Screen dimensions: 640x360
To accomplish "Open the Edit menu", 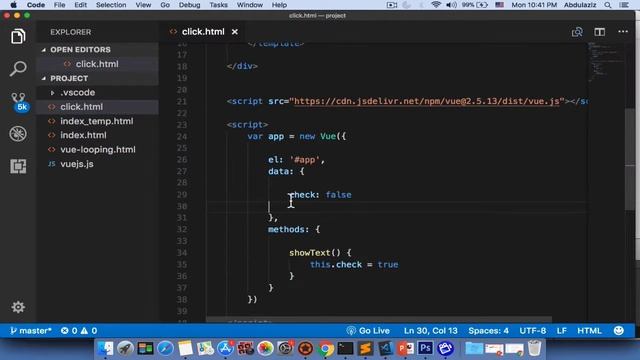I will click(80, 5).
